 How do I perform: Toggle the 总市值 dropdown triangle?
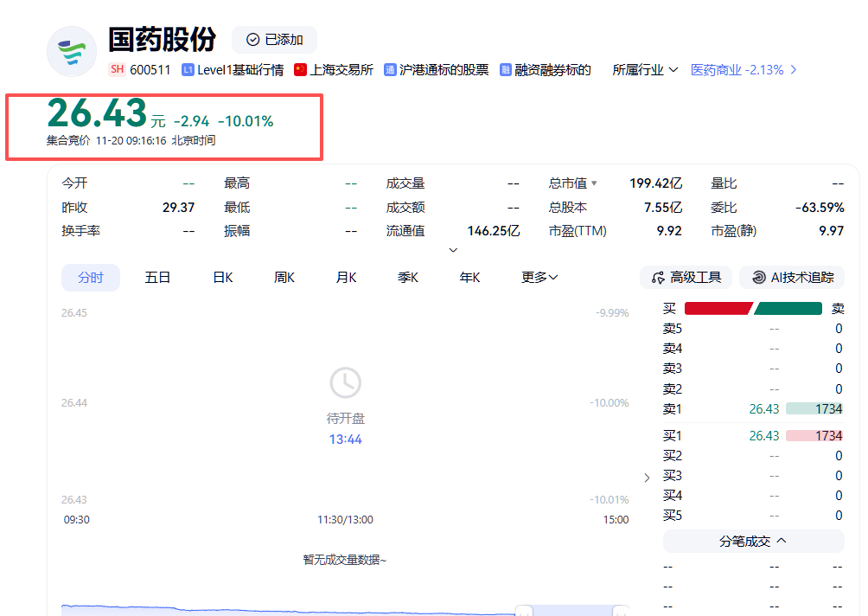click(594, 183)
